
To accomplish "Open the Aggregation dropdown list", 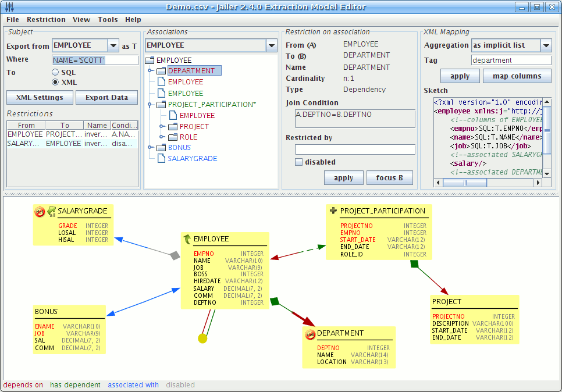I will (545, 45).
